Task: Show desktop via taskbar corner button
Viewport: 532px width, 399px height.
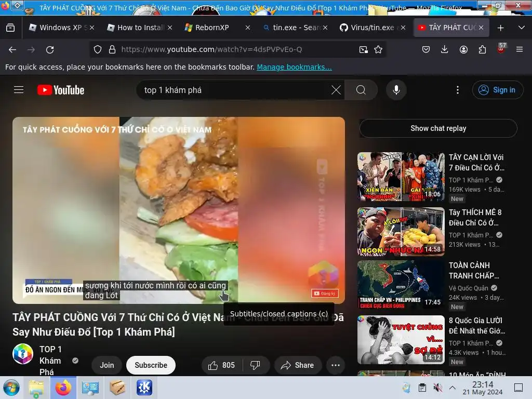Action: click(518, 388)
